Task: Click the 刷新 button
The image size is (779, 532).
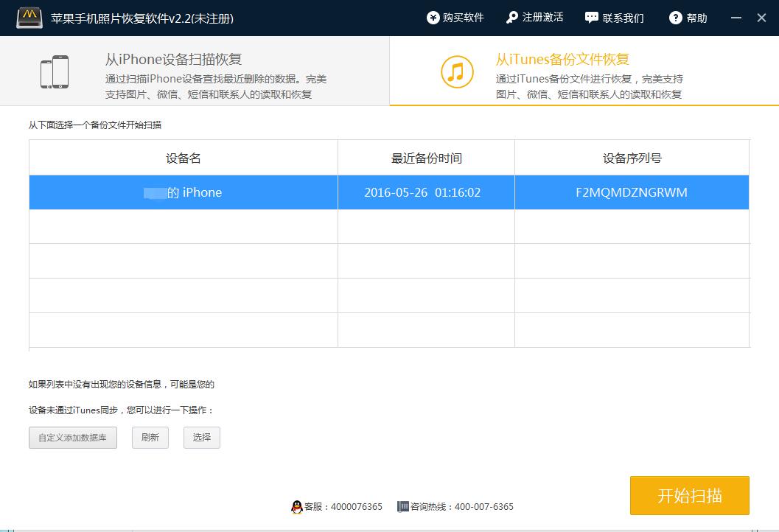Action: (x=150, y=438)
